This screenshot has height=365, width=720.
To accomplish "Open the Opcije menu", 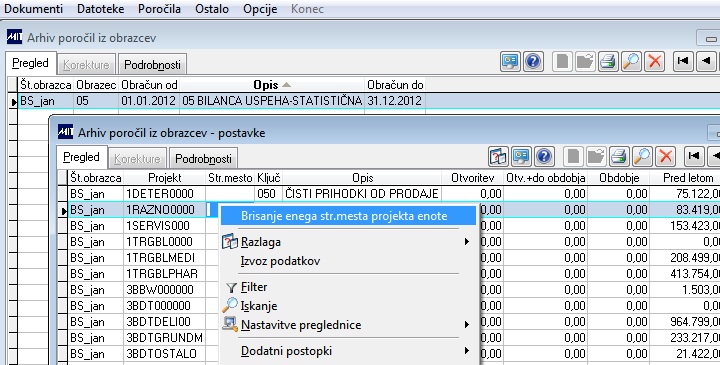I will pyautogui.click(x=260, y=9).
